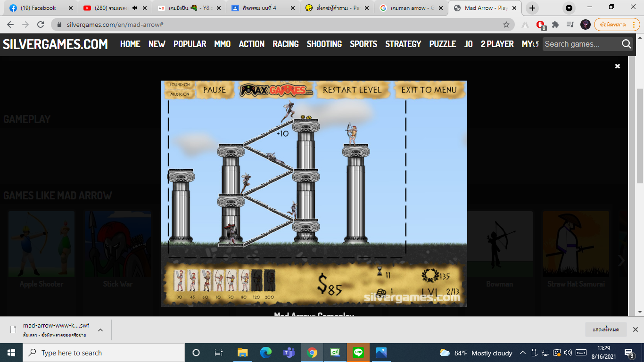Screen dimensions: 644x362
Task: Open Microsoft Teams from the taskbar
Action: tap(289, 353)
